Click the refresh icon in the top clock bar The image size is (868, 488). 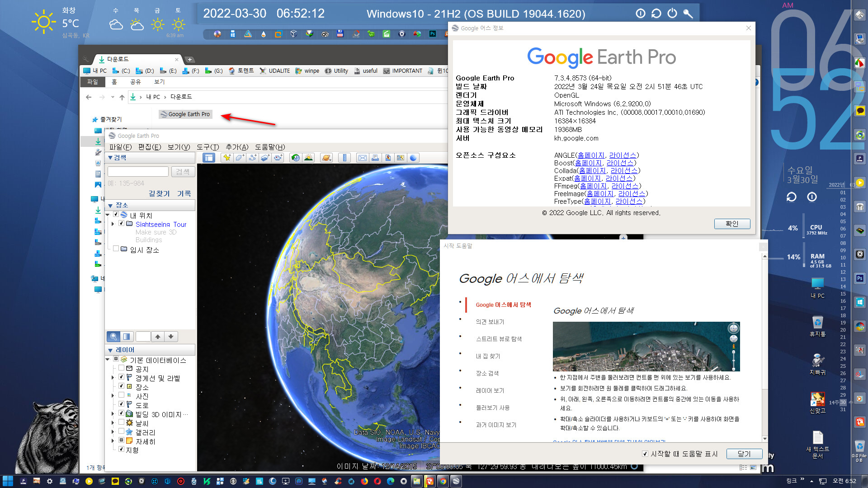click(656, 14)
